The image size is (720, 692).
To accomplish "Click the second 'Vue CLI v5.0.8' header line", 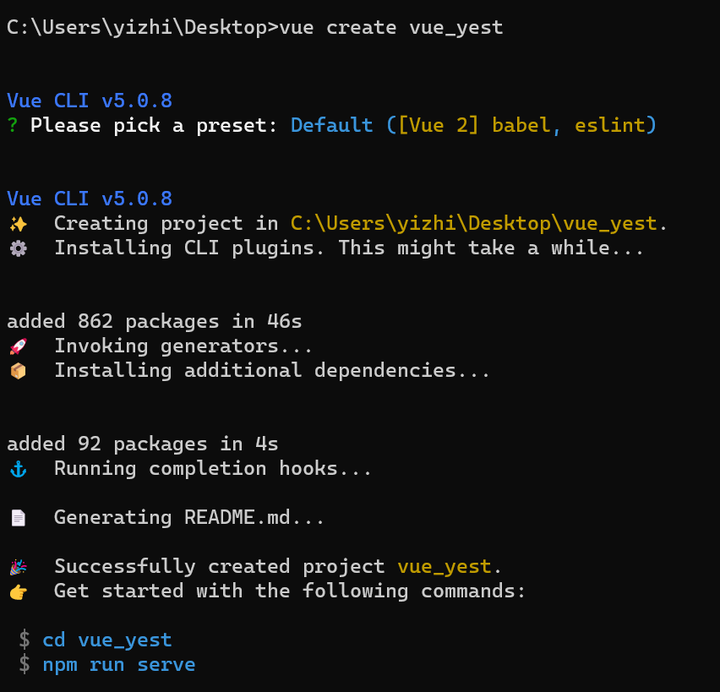I will (90, 199).
